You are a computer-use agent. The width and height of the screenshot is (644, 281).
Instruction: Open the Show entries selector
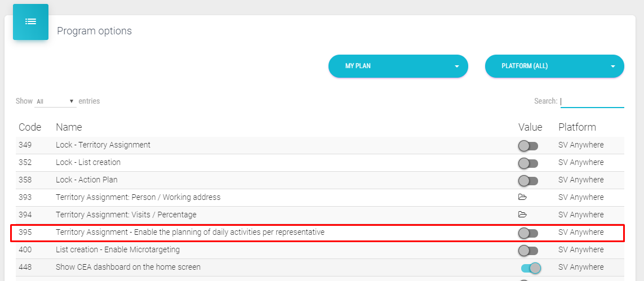(55, 101)
